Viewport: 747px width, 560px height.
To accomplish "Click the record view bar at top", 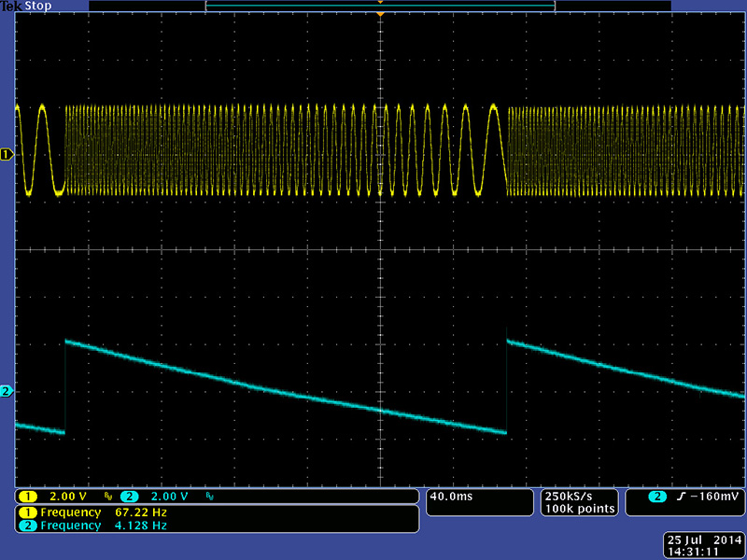I will click(380, 5).
